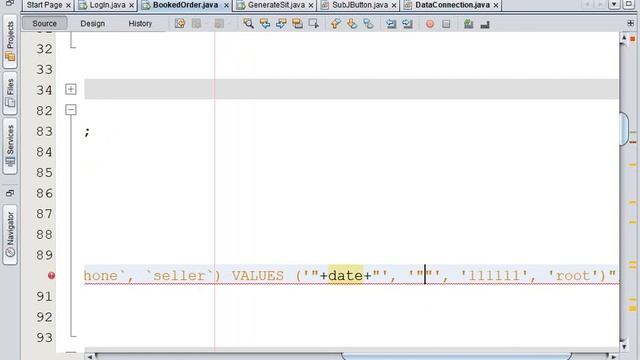Click the Last Edit toolbar icon

180,24
